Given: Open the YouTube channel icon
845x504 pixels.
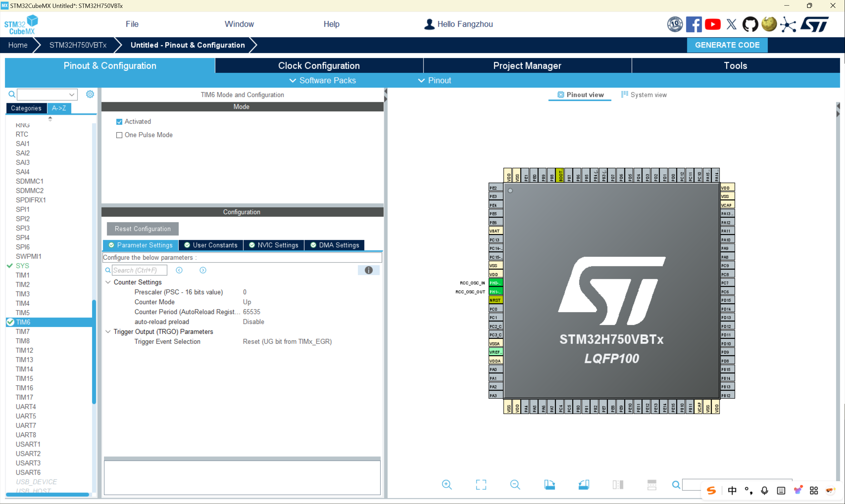Looking at the screenshot, I should (712, 24).
